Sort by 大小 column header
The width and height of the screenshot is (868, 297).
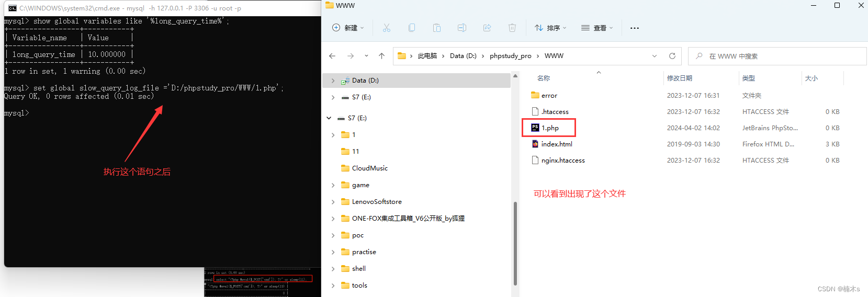tap(811, 78)
